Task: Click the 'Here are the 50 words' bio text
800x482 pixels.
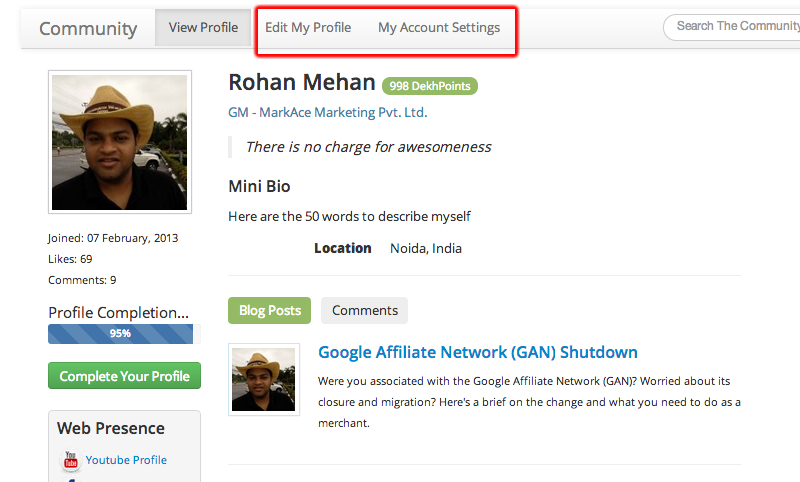Action: tap(349, 216)
